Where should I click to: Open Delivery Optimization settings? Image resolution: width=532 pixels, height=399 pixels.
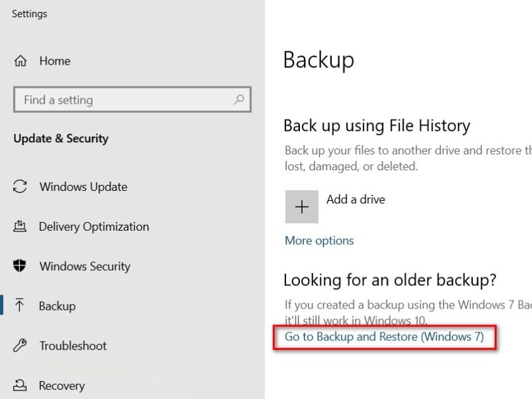click(x=94, y=227)
